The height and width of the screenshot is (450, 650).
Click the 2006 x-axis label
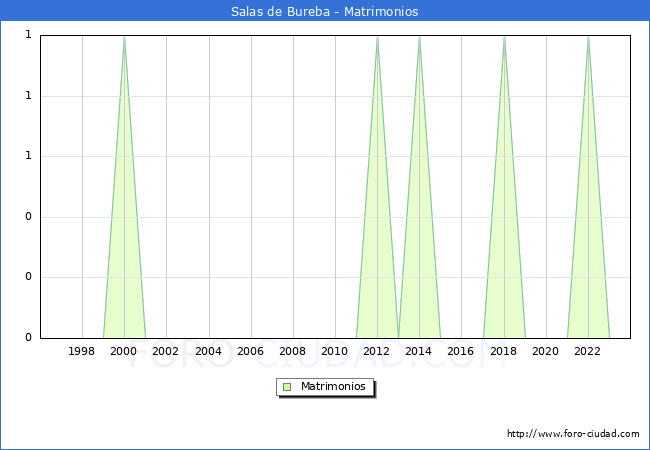coord(250,351)
